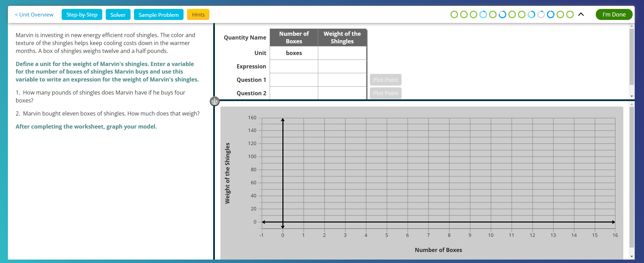644x263 pixels.
Task: Click the graph's Number of Boxes axis title
Action: pyautogui.click(x=438, y=250)
